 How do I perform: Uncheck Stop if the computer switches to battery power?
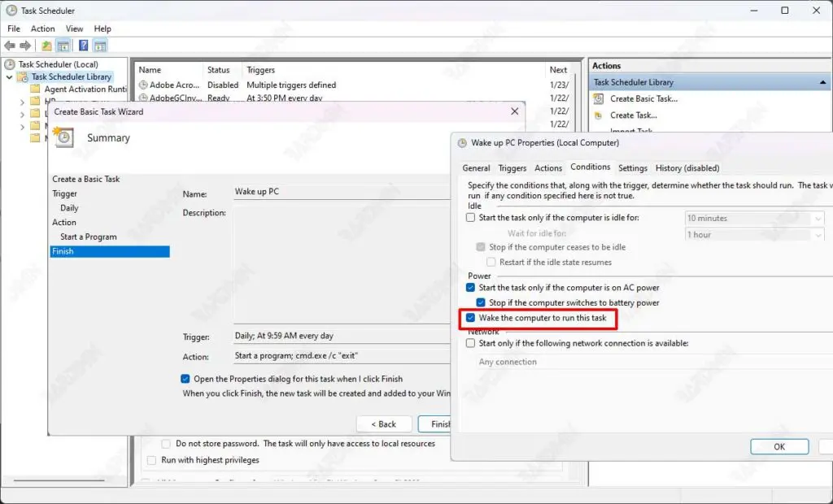pyautogui.click(x=481, y=302)
